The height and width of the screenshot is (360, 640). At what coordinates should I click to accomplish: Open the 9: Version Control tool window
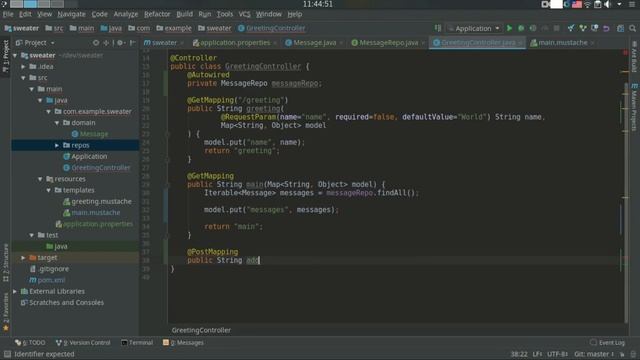83,342
